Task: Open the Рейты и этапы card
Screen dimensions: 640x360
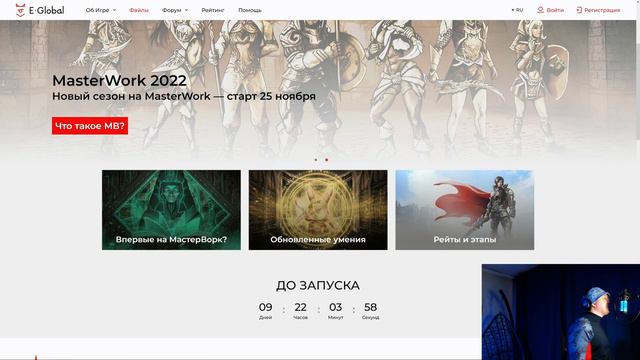Action: pos(464,210)
